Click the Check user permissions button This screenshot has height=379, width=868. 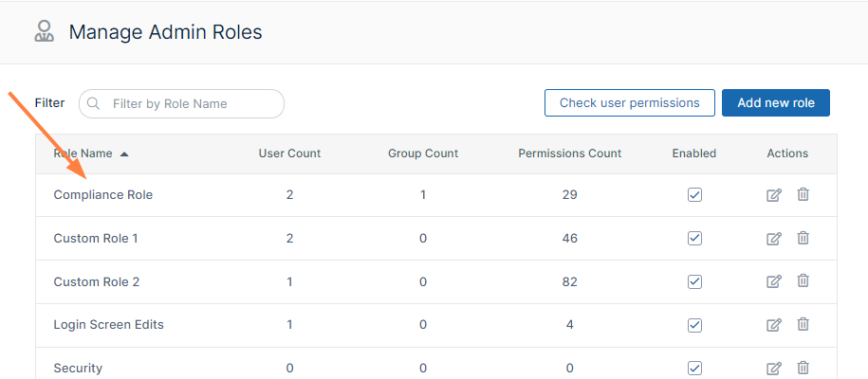point(629,103)
